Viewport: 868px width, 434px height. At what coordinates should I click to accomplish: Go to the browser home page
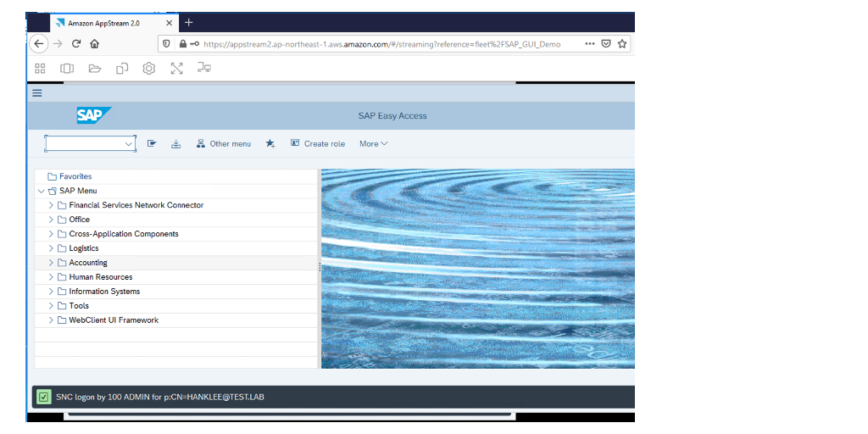pyautogui.click(x=95, y=44)
